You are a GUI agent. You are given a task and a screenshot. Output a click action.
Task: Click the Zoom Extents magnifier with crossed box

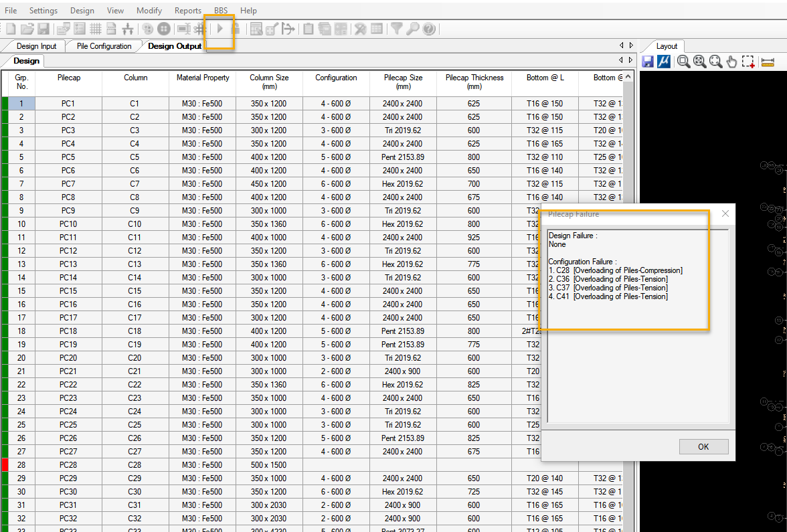(x=699, y=62)
